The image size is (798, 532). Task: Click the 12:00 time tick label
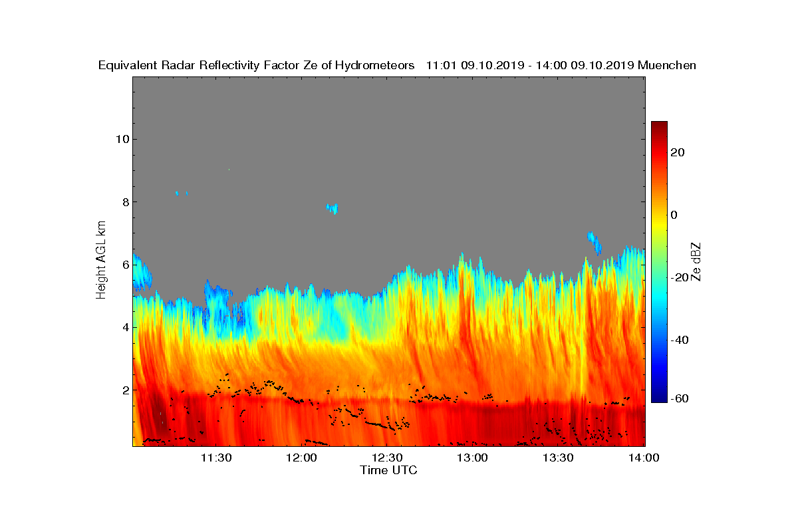coord(301,458)
